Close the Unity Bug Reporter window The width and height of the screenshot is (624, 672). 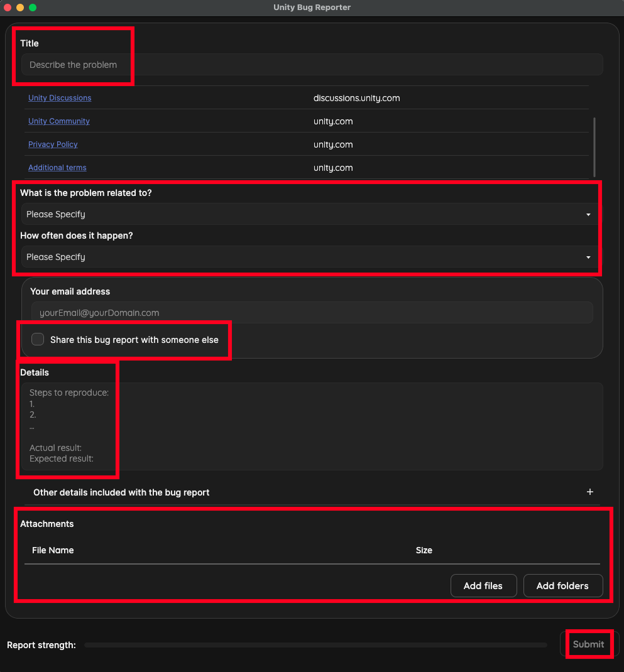coord(8,8)
